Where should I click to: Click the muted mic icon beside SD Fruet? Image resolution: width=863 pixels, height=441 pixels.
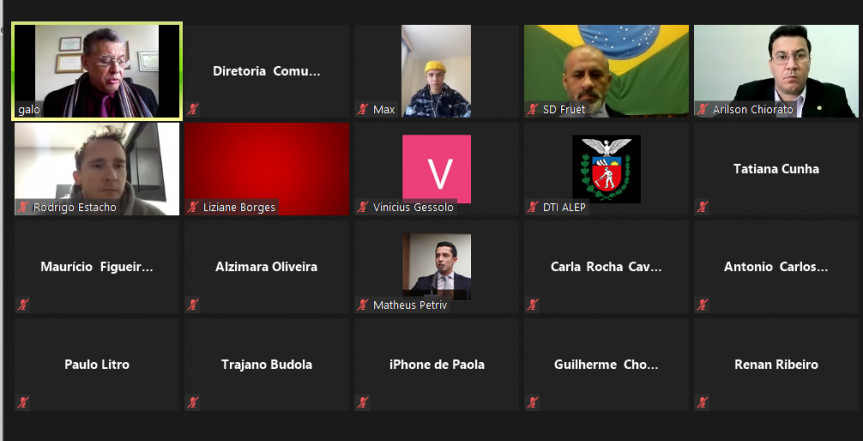coord(532,109)
